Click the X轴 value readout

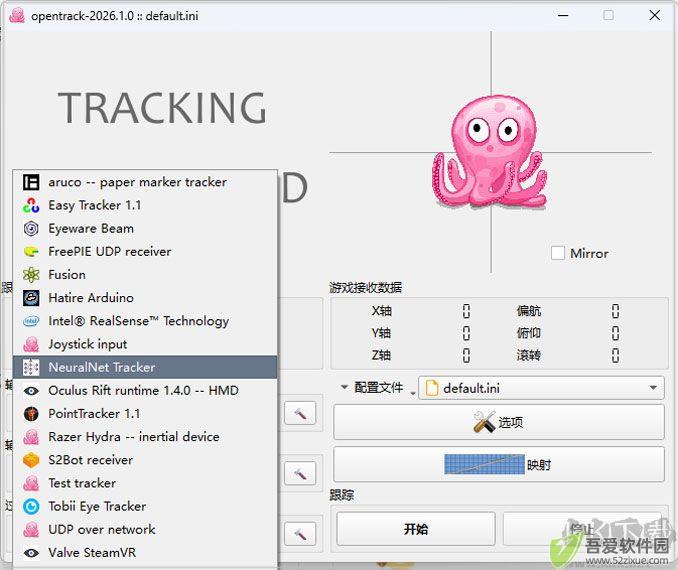click(x=466, y=311)
